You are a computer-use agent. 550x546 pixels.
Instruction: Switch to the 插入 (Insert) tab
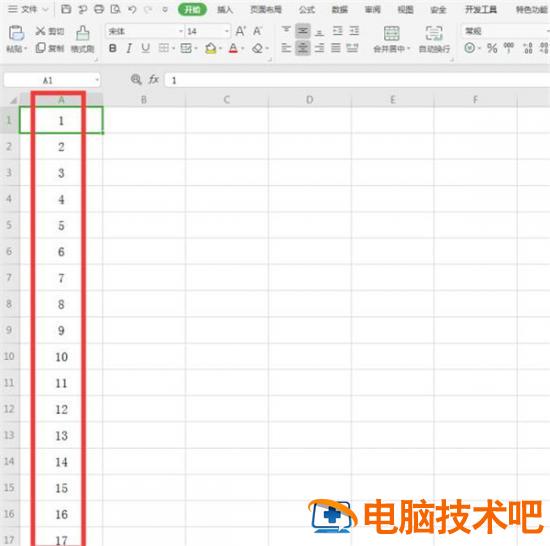coord(225,9)
